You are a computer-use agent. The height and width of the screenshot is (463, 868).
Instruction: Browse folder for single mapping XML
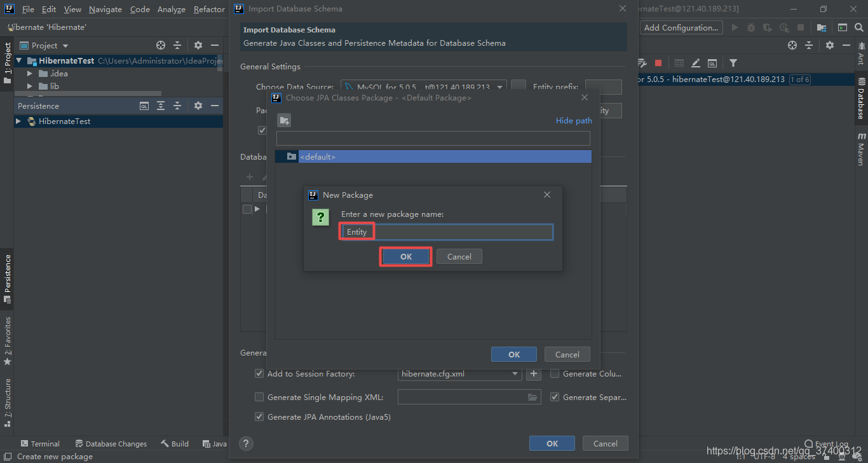click(532, 397)
